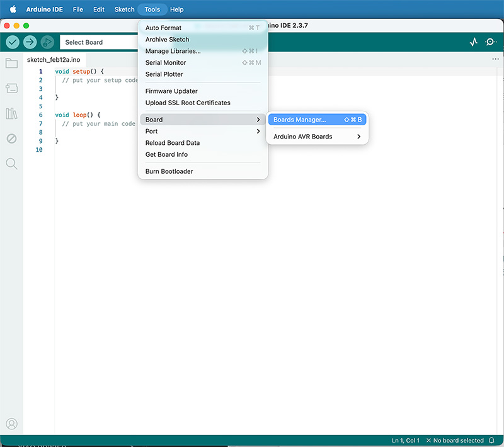Viewport: 504px width, 447px height.
Task: Choose Archive Sketch menu item
Action: coord(203,39)
